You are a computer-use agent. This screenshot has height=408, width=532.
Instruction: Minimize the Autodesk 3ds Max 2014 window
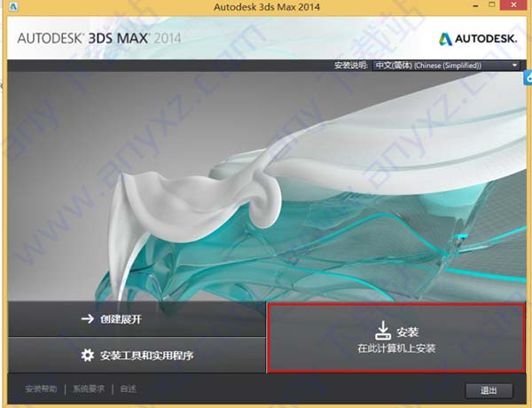(x=475, y=5)
